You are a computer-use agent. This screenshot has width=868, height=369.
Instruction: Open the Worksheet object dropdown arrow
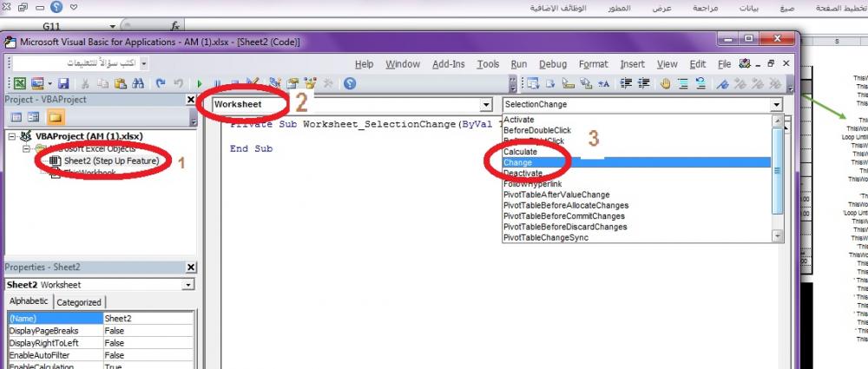(x=485, y=105)
